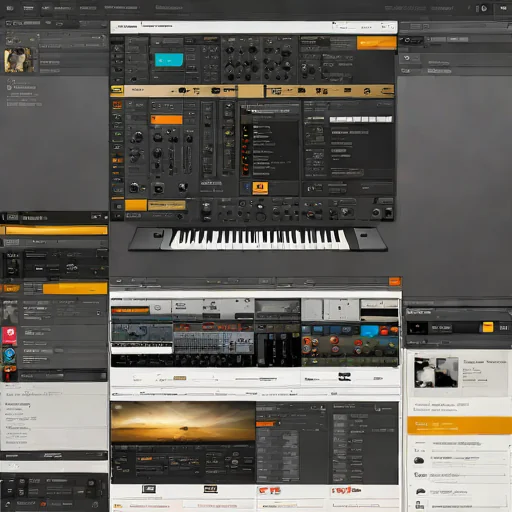The image size is (512, 512).
Task: Click the yellow badge icon in right panel header
Action: [488, 327]
